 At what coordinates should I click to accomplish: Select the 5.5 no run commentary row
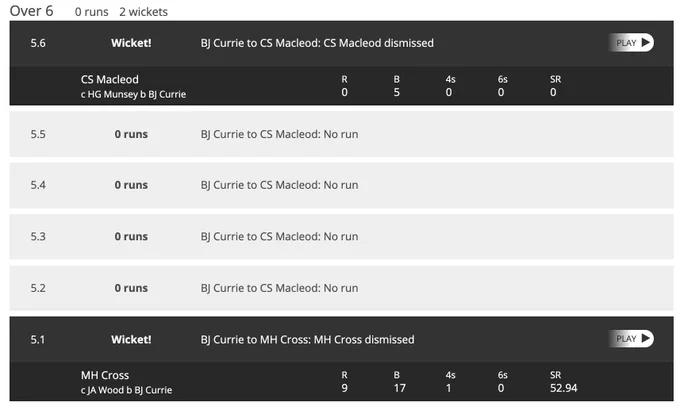(341, 134)
